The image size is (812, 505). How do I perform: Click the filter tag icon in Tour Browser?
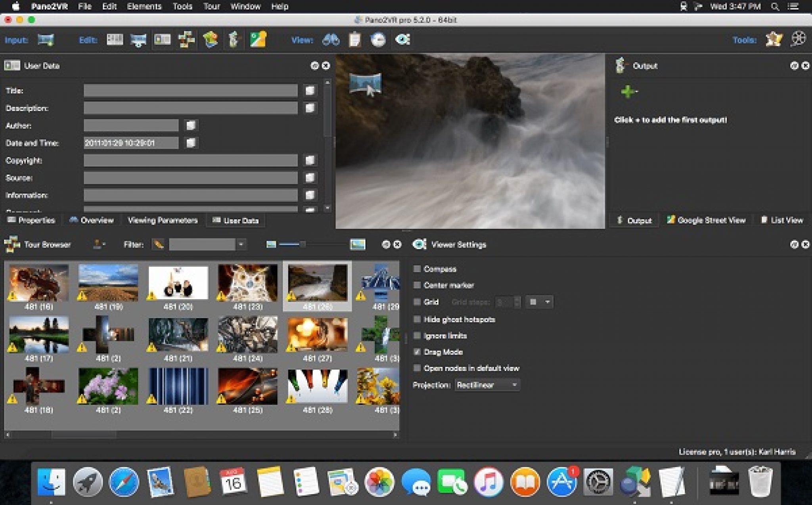[158, 244]
